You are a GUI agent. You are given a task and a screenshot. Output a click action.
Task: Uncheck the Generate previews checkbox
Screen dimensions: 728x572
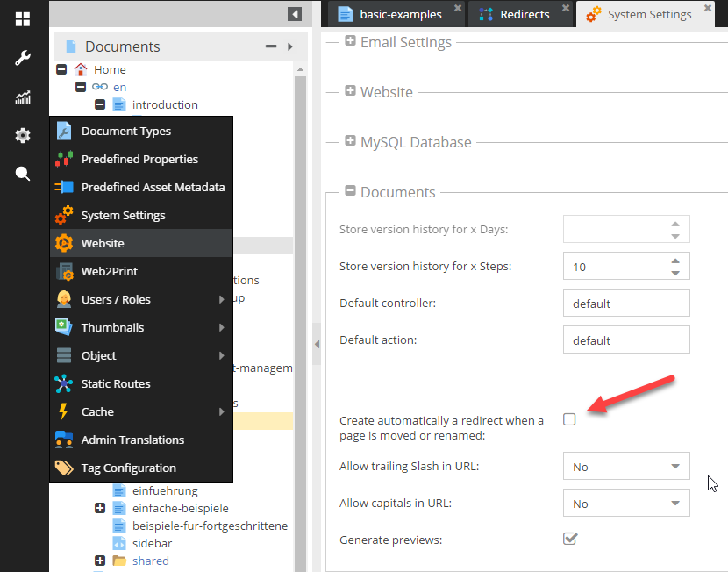pos(570,539)
